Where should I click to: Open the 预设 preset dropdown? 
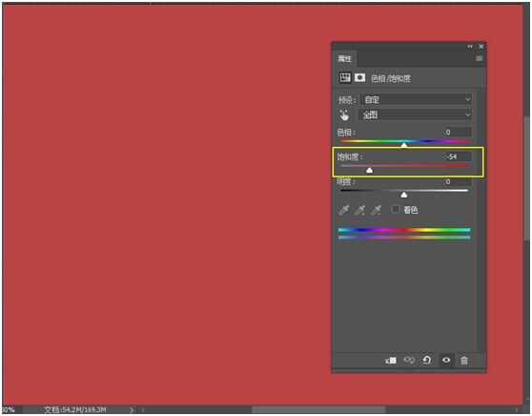pyautogui.click(x=416, y=99)
